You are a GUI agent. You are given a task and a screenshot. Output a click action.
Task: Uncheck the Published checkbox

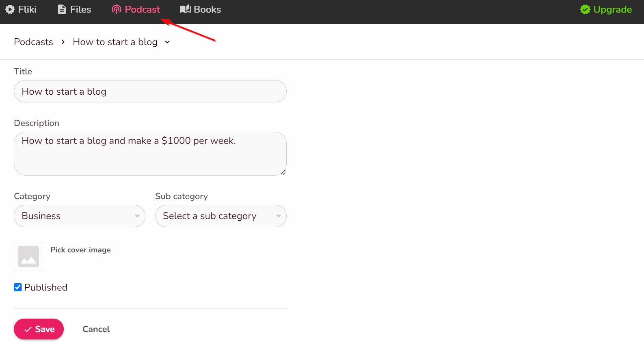point(18,287)
